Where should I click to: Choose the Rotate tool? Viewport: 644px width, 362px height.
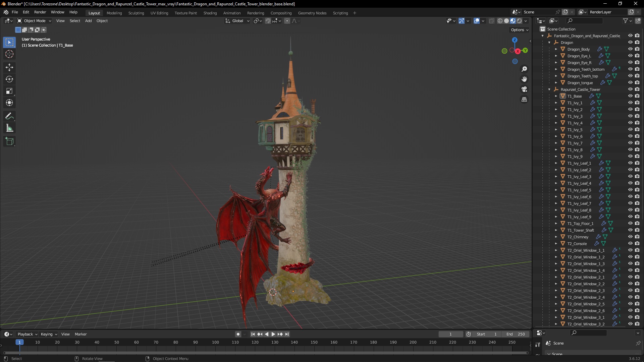click(9, 79)
